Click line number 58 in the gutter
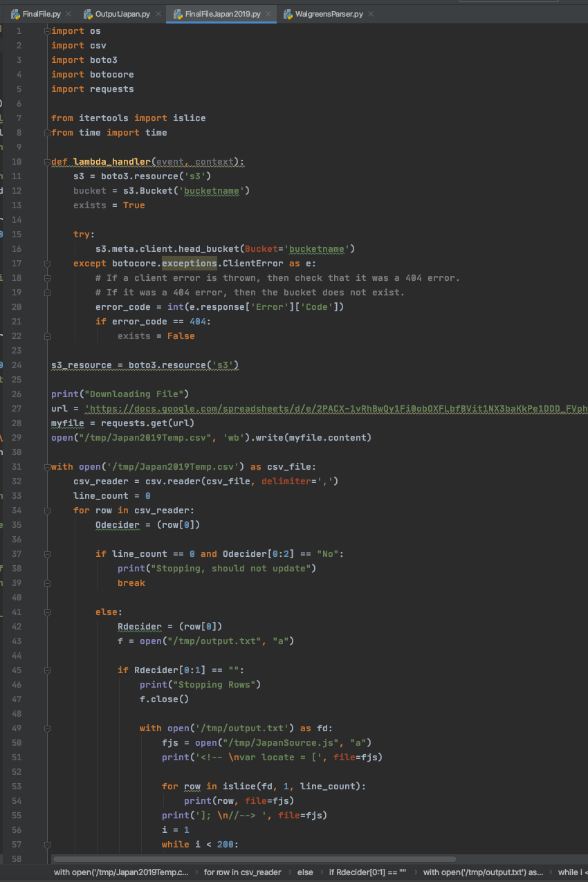 point(17,859)
